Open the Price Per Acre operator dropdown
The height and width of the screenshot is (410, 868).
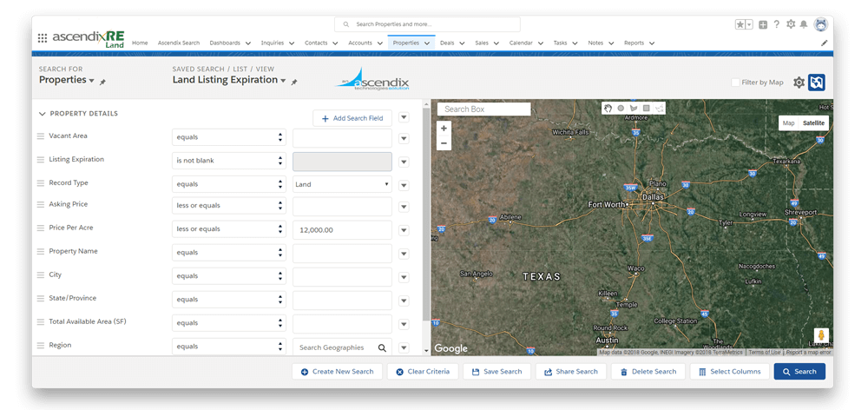(x=228, y=228)
